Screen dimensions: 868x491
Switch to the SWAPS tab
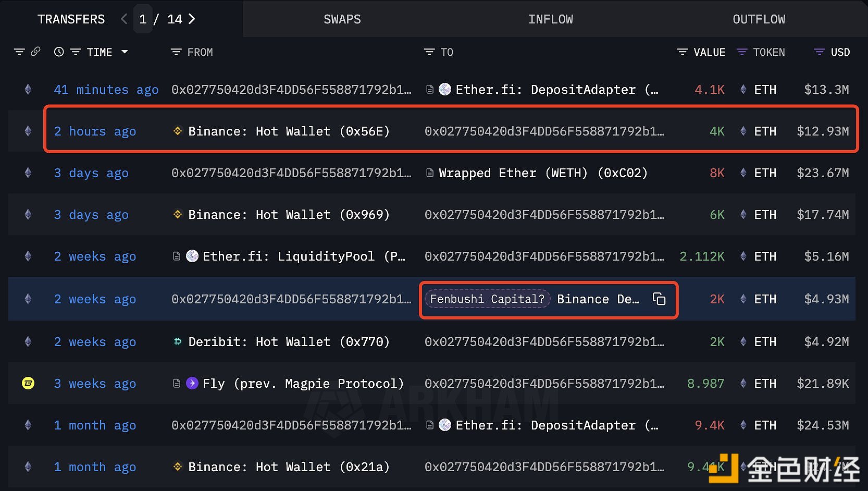342,19
